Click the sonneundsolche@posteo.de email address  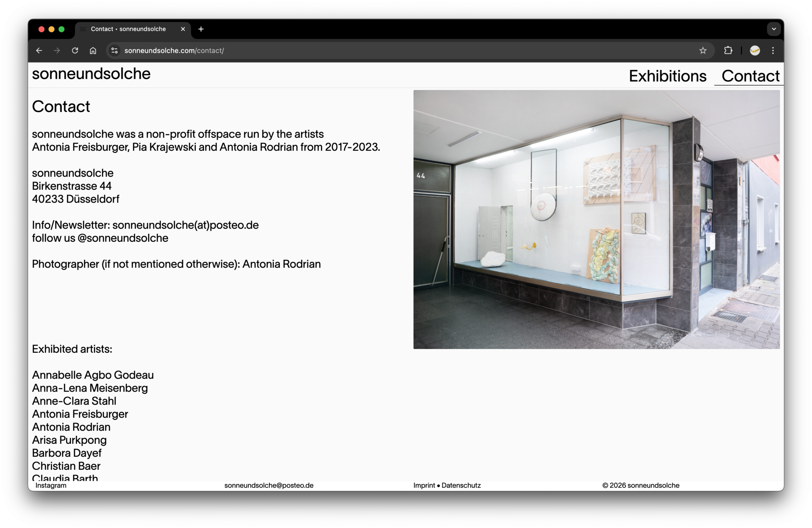coord(269,486)
